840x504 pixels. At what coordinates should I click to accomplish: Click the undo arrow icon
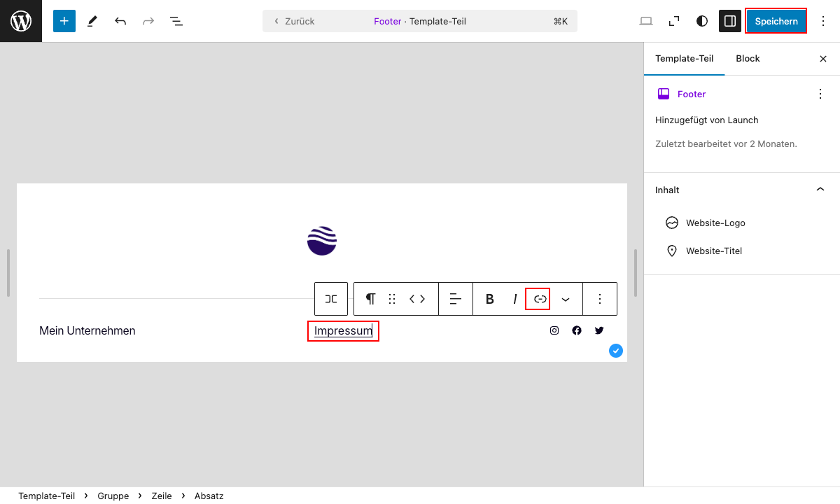(x=120, y=21)
